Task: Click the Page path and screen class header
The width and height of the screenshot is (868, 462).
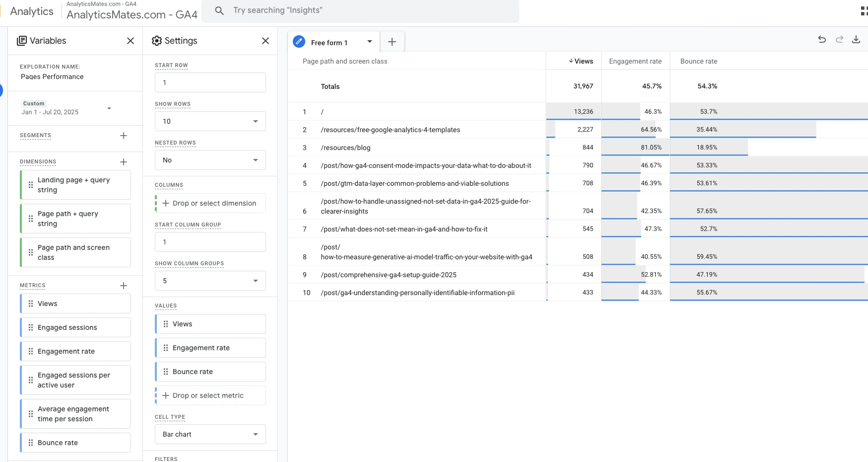Action: click(345, 61)
